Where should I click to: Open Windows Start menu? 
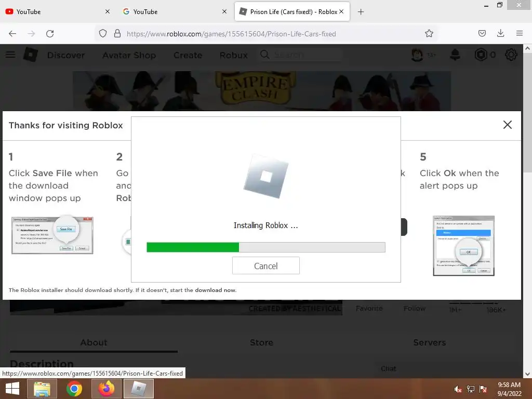(12, 389)
